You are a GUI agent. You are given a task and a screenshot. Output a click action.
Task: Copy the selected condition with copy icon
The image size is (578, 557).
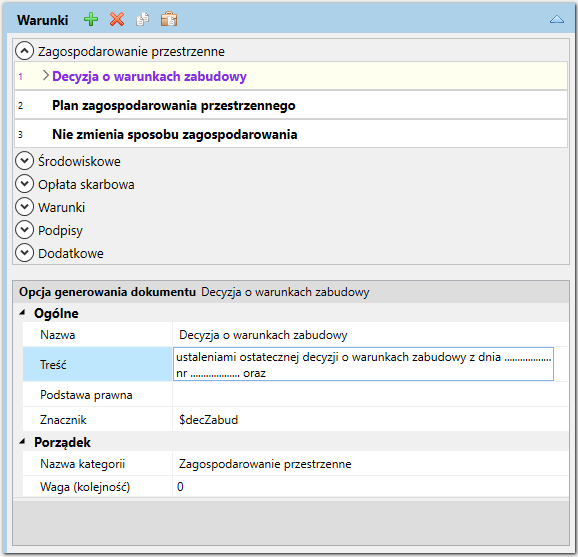[143, 20]
